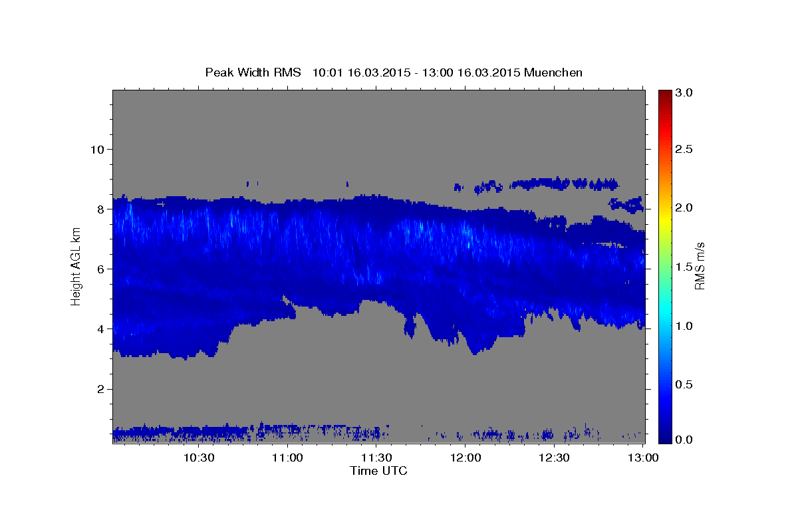Click the colorbar value 2.5
Image resolution: width=798 pixels, height=532 pixels.
tap(685, 149)
